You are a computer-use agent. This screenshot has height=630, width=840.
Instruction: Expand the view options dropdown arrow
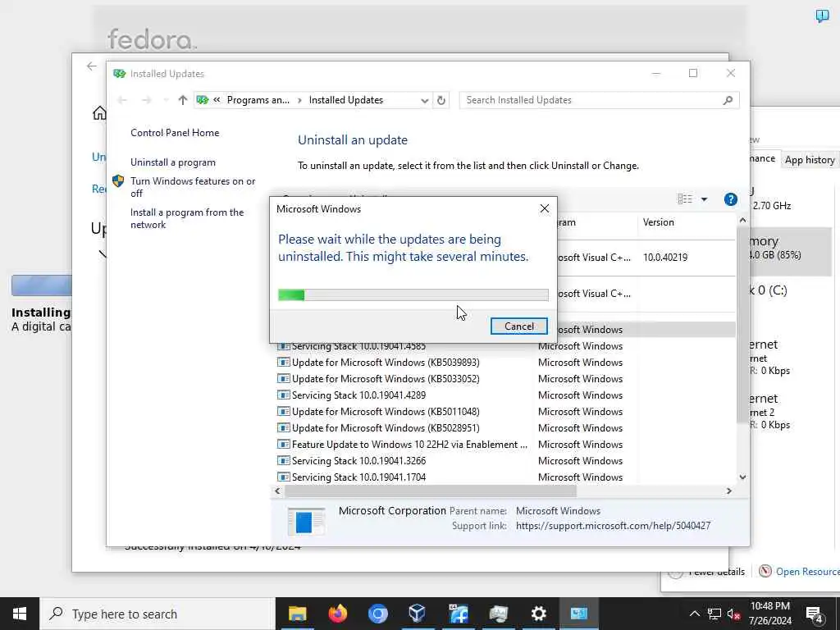click(704, 199)
